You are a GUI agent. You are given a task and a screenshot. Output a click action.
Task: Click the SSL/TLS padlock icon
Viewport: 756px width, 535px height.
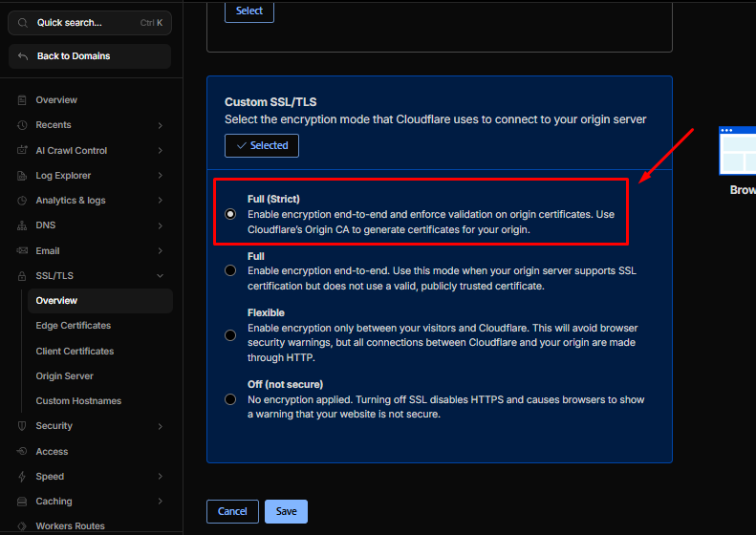(22, 276)
